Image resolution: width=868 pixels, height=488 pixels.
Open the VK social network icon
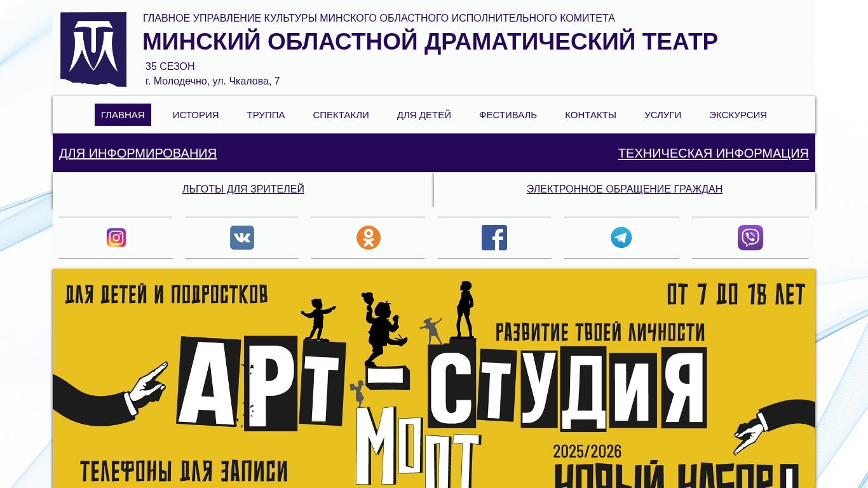click(242, 238)
